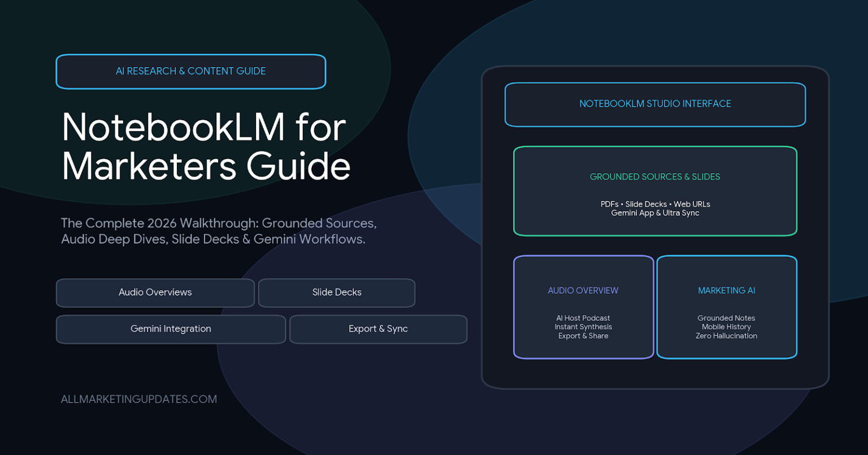The image size is (868, 455).
Task: Click the Complete 2026 Walkthrough subtitle text
Action: click(219, 231)
